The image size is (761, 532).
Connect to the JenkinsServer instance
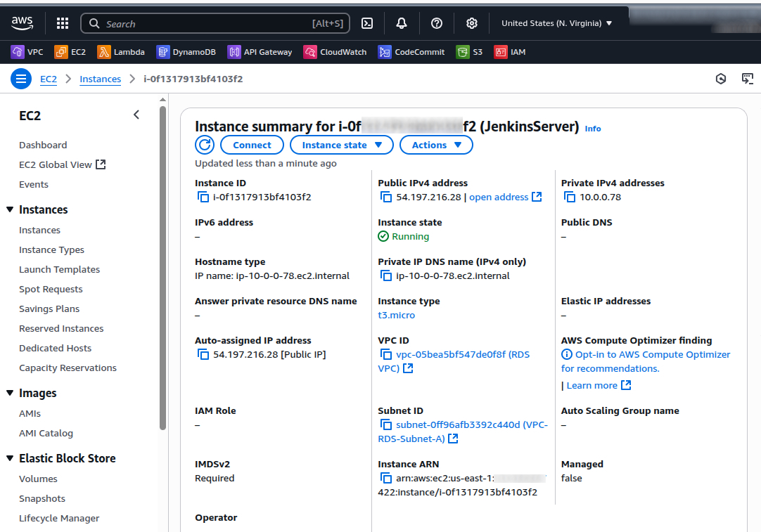252,145
